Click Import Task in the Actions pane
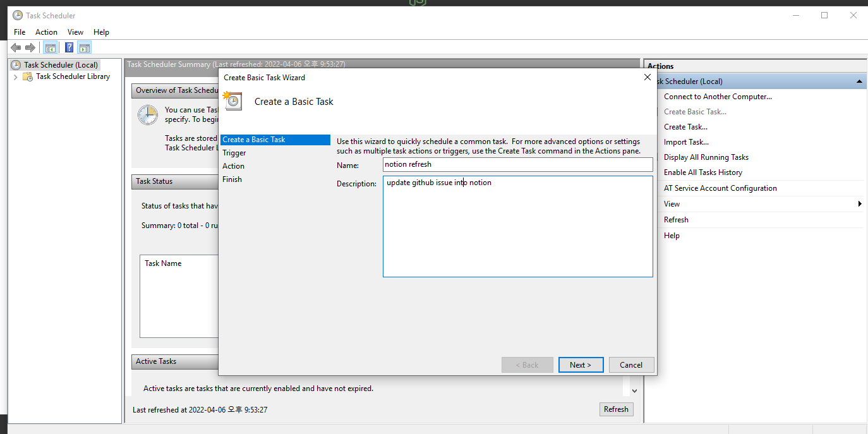Image resolution: width=868 pixels, height=434 pixels. coord(686,142)
